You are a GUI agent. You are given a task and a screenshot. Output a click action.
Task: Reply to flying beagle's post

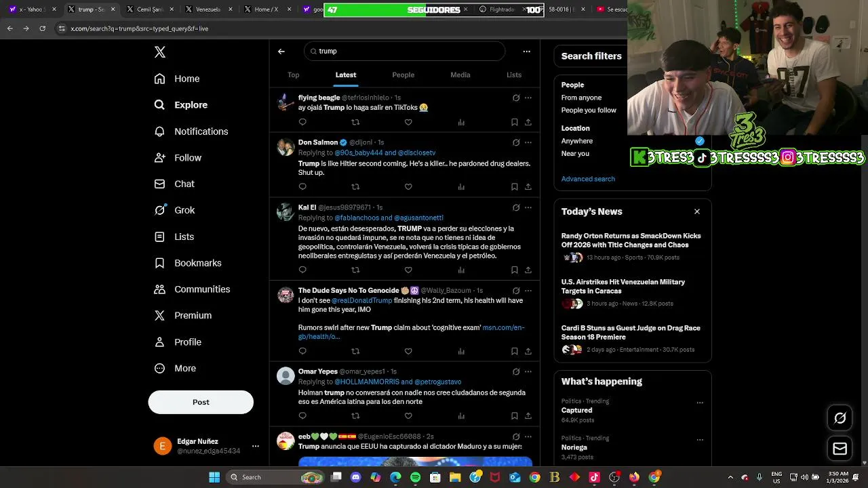(x=302, y=122)
